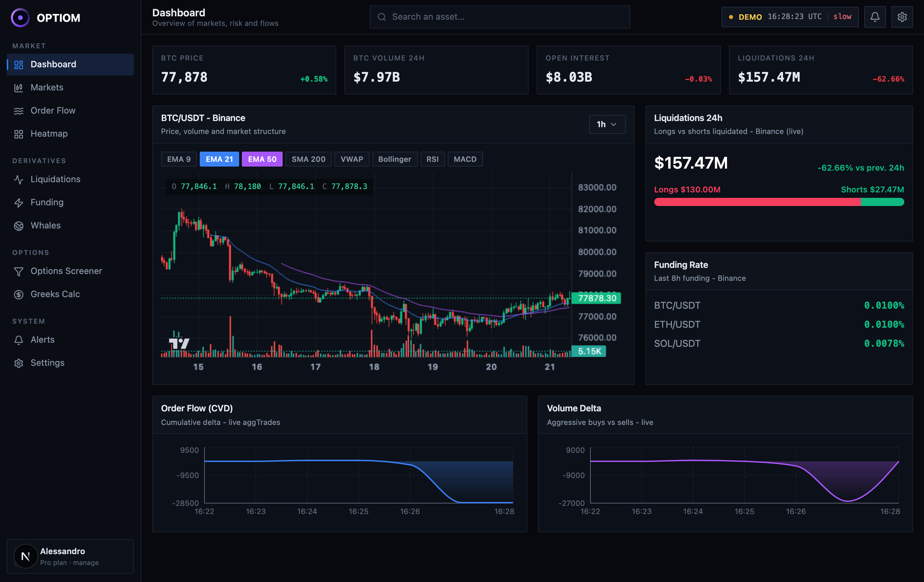Click the BTC PRICE card

tap(244, 70)
